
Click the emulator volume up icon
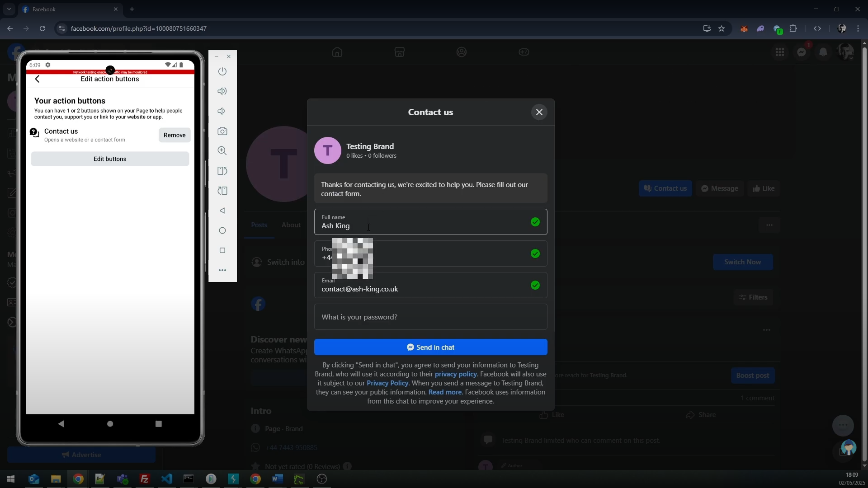pyautogui.click(x=222, y=91)
